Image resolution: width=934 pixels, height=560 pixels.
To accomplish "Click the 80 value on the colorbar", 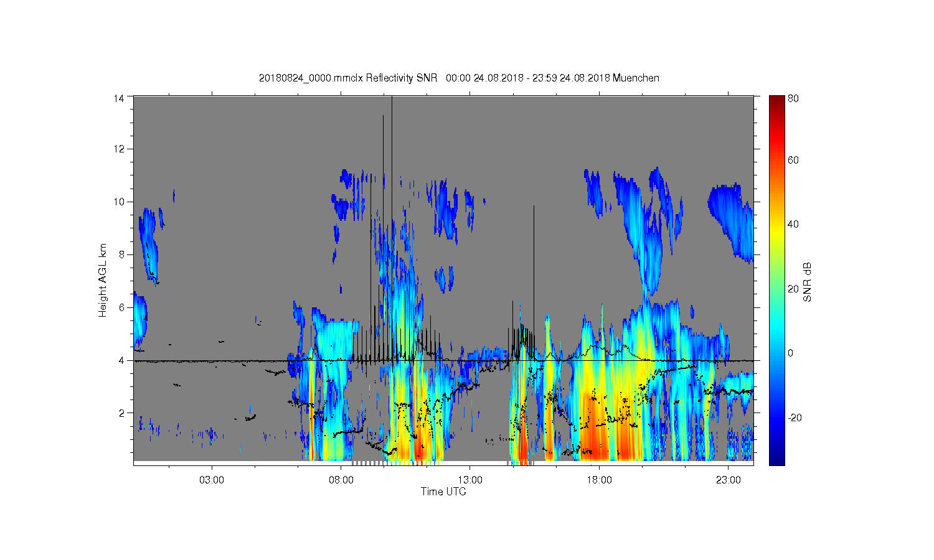I will click(793, 98).
